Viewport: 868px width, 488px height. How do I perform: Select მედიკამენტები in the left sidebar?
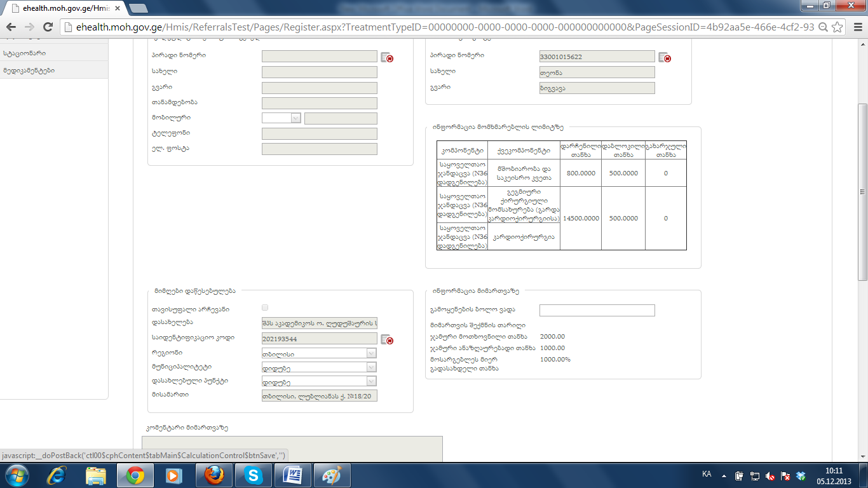[x=29, y=71]
